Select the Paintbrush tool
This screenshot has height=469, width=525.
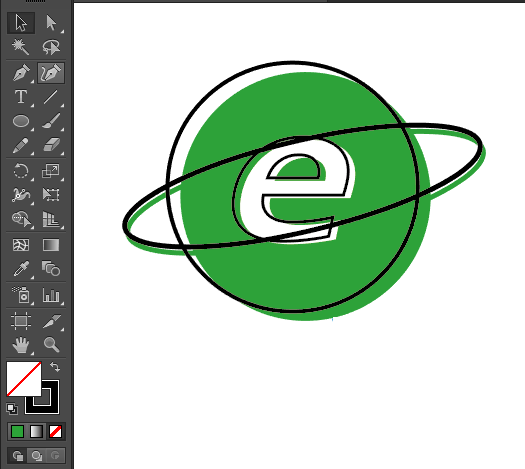(51, 121)
